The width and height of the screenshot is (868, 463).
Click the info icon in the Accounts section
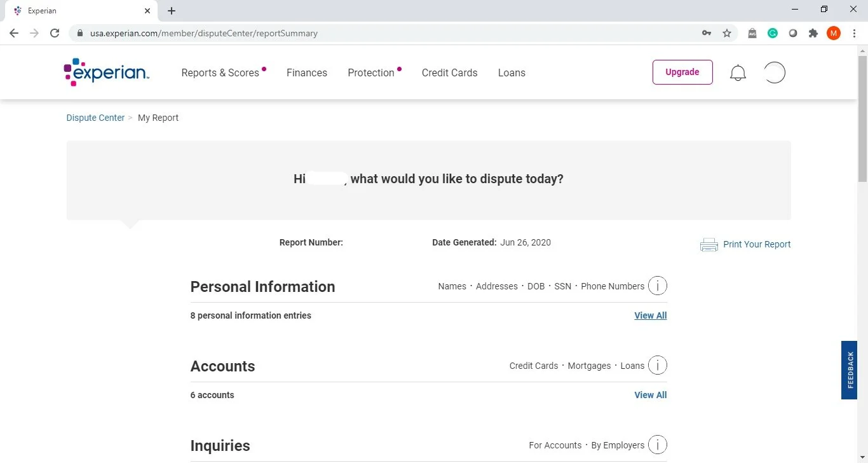(658, 365)
